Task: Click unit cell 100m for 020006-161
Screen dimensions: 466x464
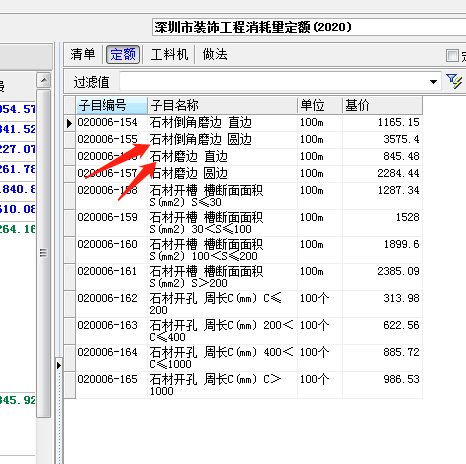Action: (320, 277)
